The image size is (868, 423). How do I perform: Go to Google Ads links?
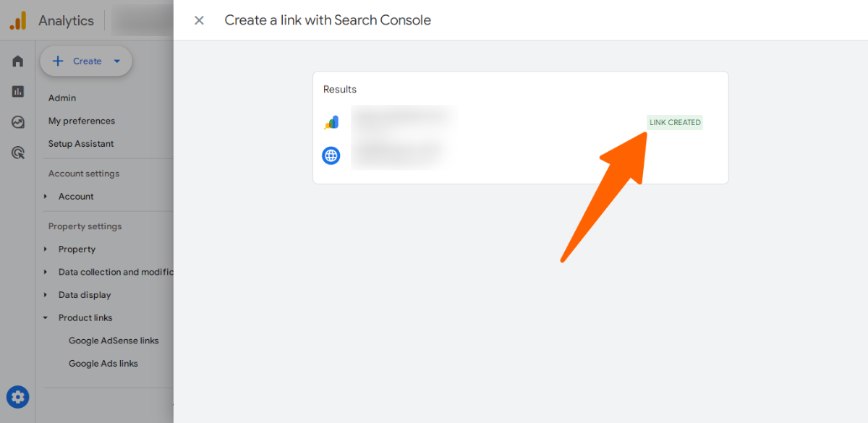point(103,364)
